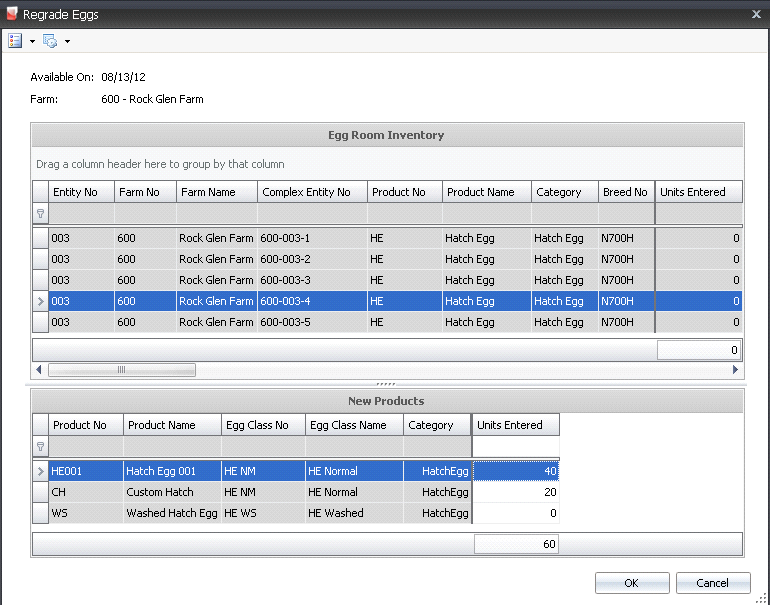The image size is (770, 605).
Task: Click Regrade Eggs title bar app icon
Action: [x=12, y=14]
